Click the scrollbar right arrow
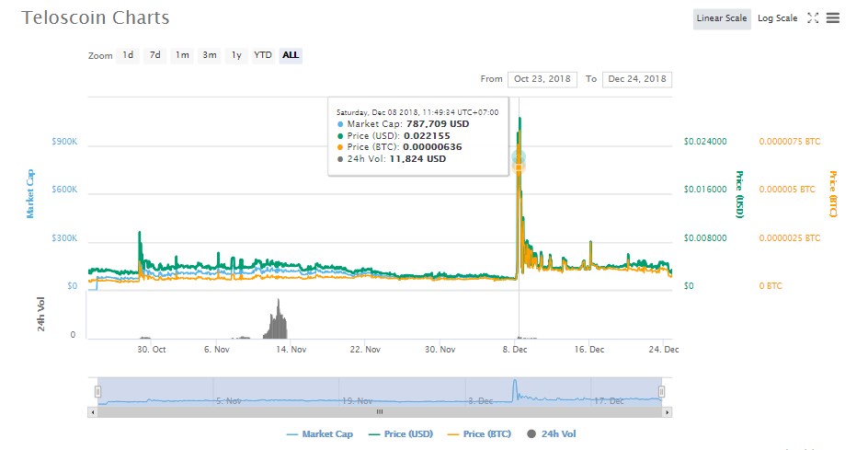Viewport: 868px width, 450px height. click(667, 411)
